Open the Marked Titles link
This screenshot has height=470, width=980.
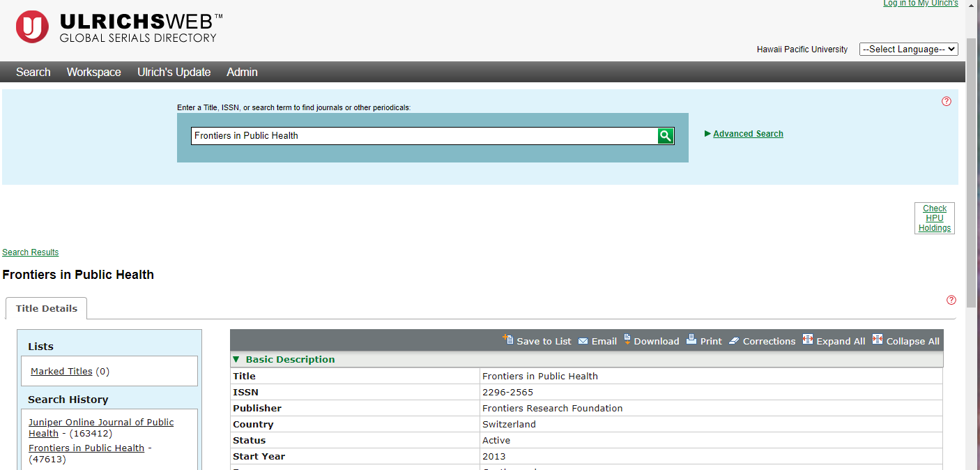(x=61, y=372)
